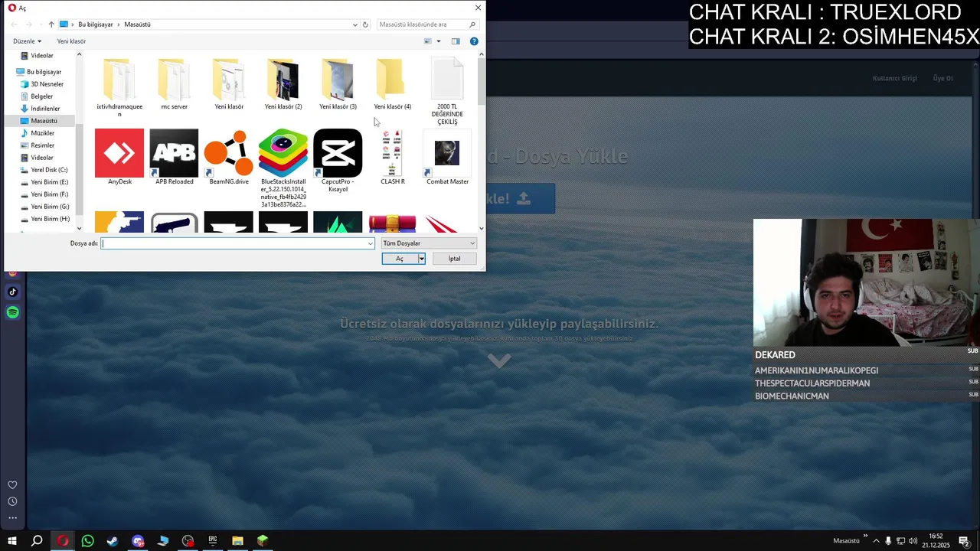This screenshot has width=980, height=551.
Task: Open WhatsApp from the taskbar
Action: pos(87,541)
